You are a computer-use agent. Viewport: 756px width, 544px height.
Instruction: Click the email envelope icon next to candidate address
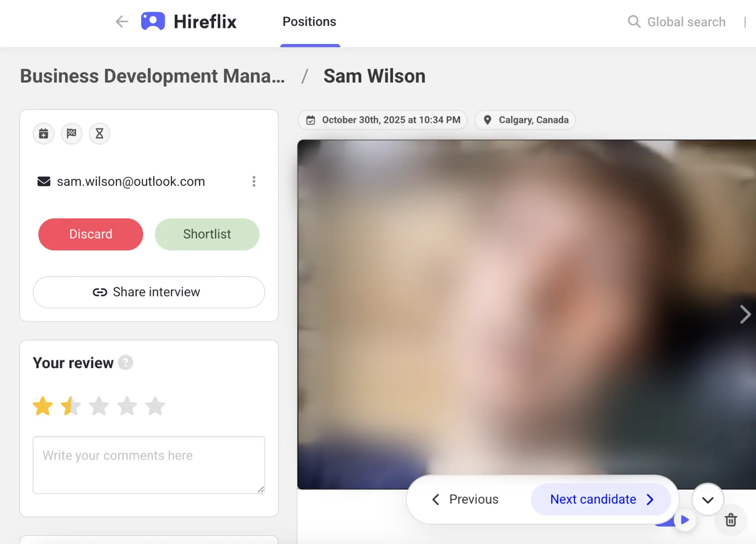(x=44, y=181)
